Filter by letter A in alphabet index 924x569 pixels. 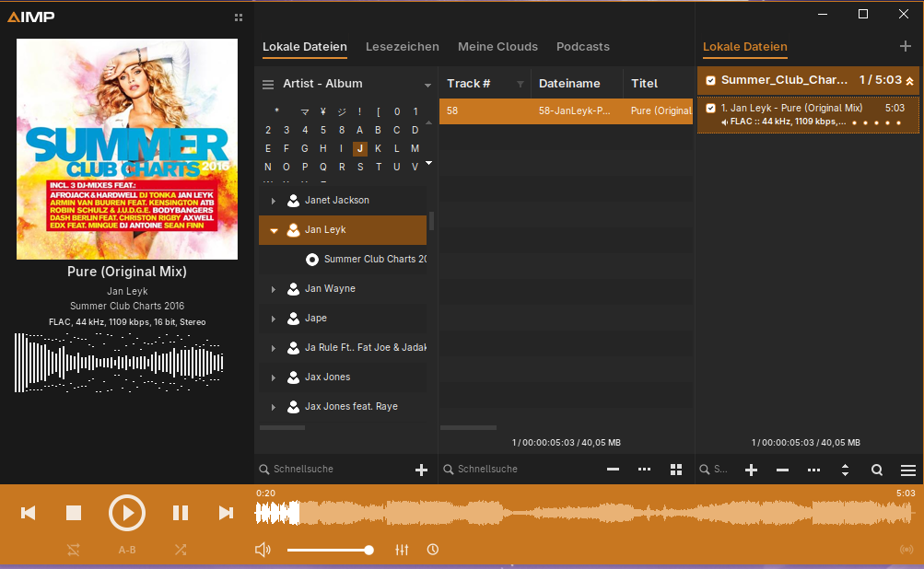[359, 130]
